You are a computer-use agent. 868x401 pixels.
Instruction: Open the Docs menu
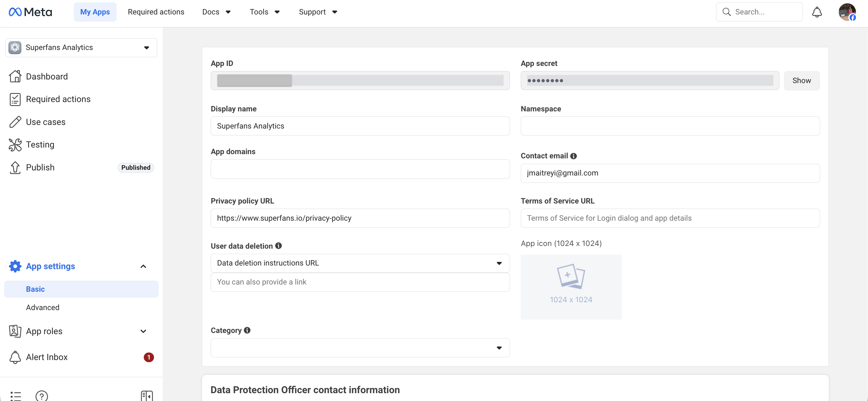(216, 12)
